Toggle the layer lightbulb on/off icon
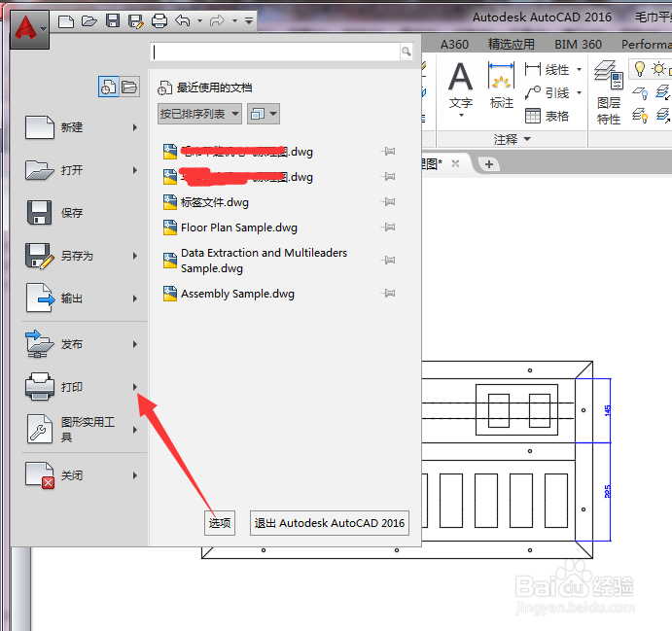This screenshot has width=672, height=631. click(x=640, y=68)
